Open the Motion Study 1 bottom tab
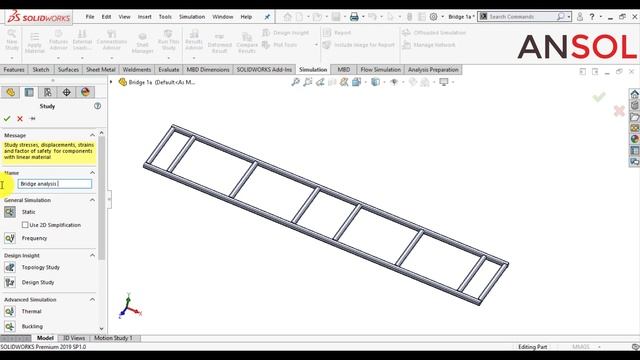 113,338
